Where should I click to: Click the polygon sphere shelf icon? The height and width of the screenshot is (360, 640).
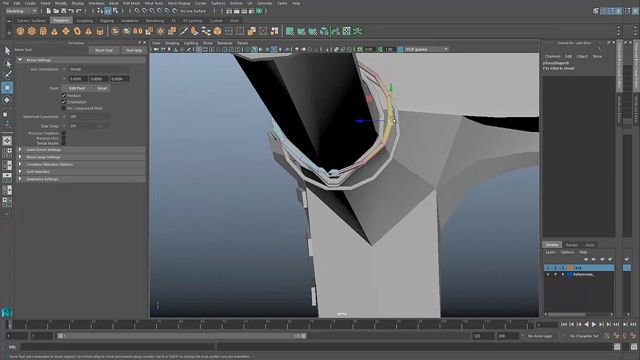[20, 31]
